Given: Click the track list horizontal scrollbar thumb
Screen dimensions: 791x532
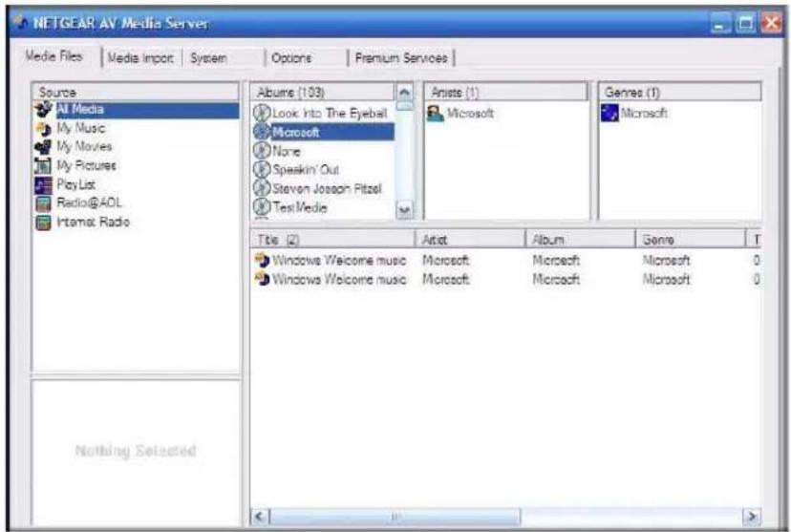Looking at the screenshot, I should [x=395, y=517].
